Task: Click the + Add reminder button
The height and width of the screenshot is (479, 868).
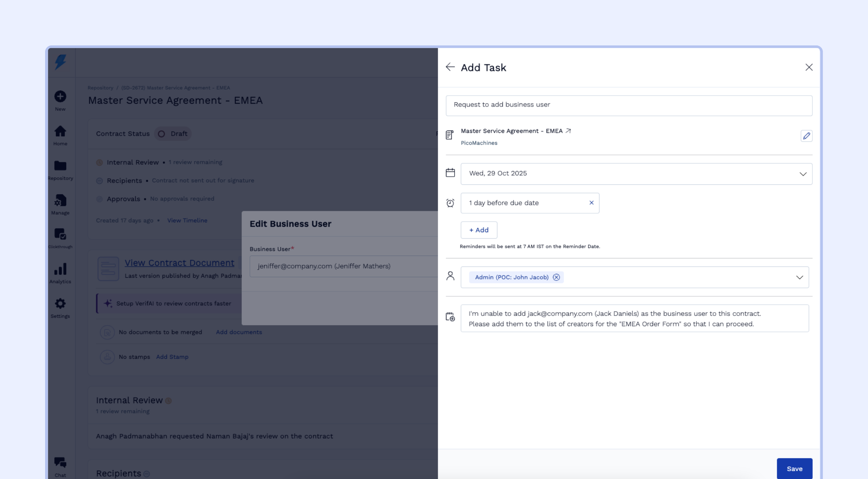Action: [479, 230]
